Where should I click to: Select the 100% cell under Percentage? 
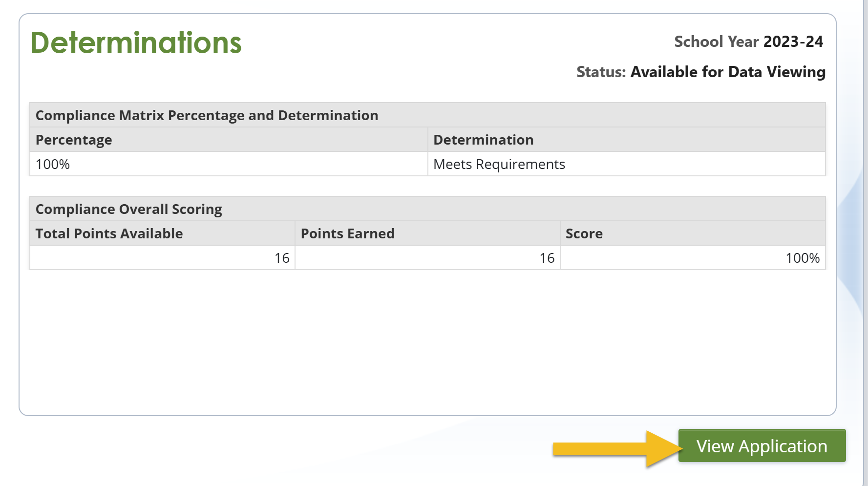pos(53,165)
